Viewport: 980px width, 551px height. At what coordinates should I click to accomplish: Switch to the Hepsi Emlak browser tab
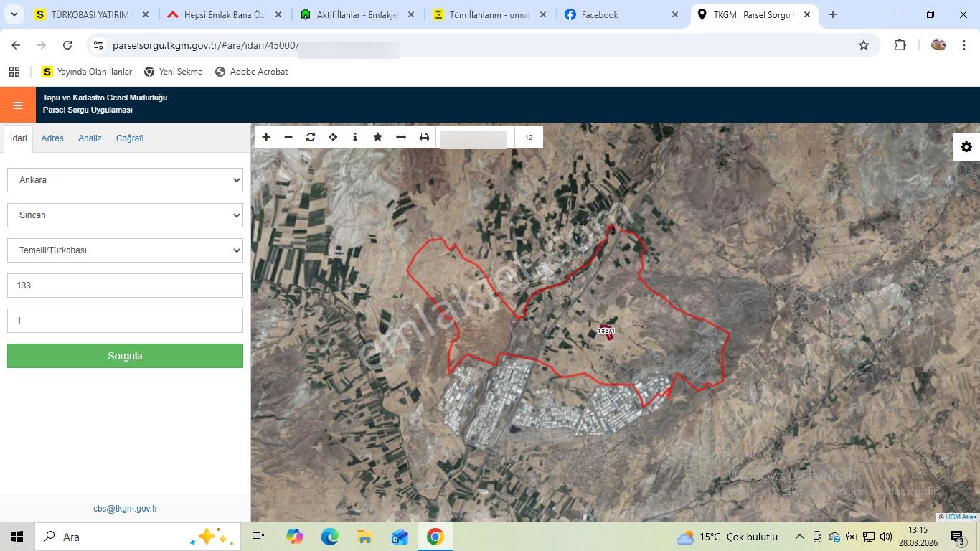coord(224,14)
